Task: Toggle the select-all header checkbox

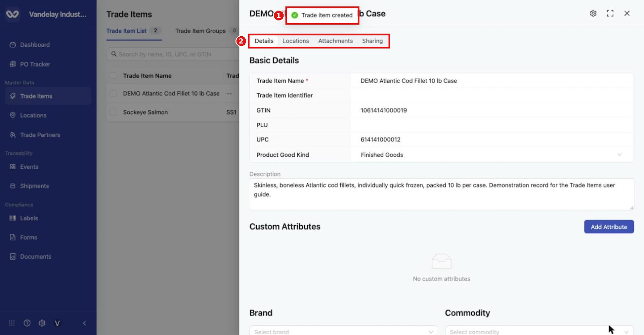Action: click(x=113, y=76)
